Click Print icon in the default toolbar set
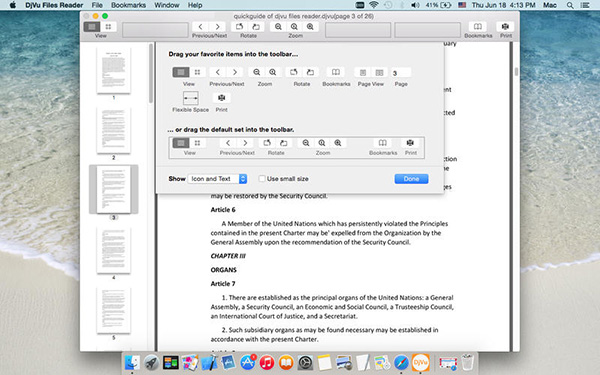This screenshot has height=375, width=600. click(x=410, y=143)
